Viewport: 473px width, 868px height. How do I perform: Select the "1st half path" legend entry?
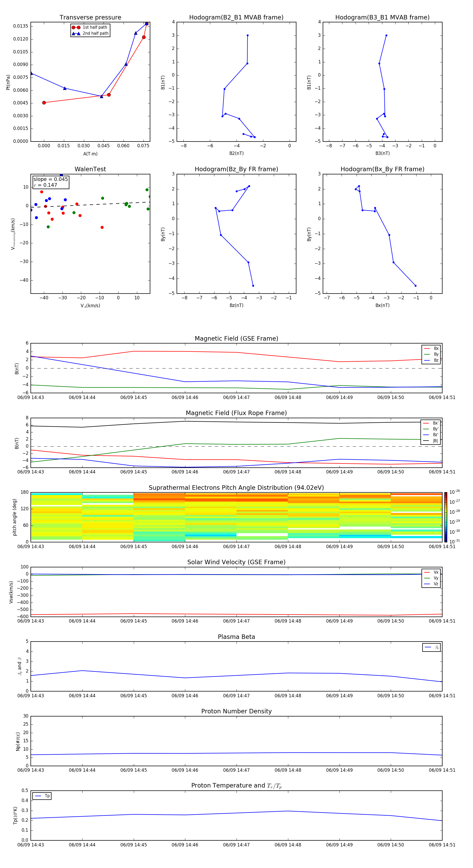90,27
